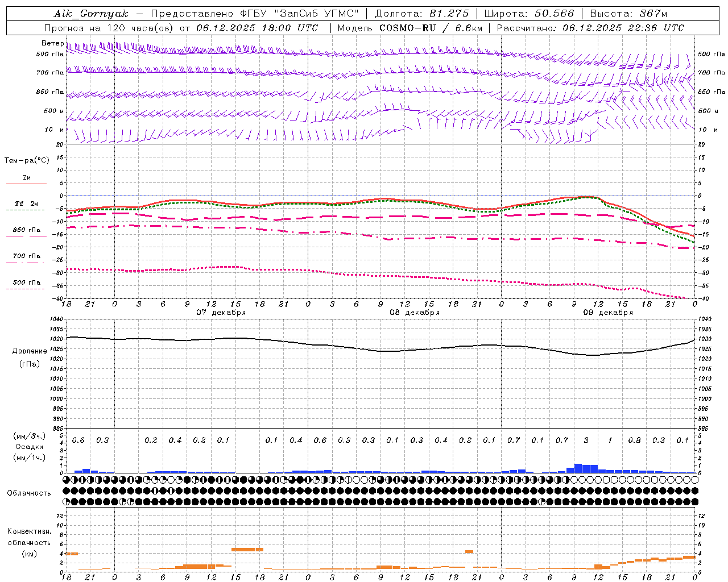728x582 pixels.
Task: Click the Конвективн. convective cloud label
Action: (29, 531)
